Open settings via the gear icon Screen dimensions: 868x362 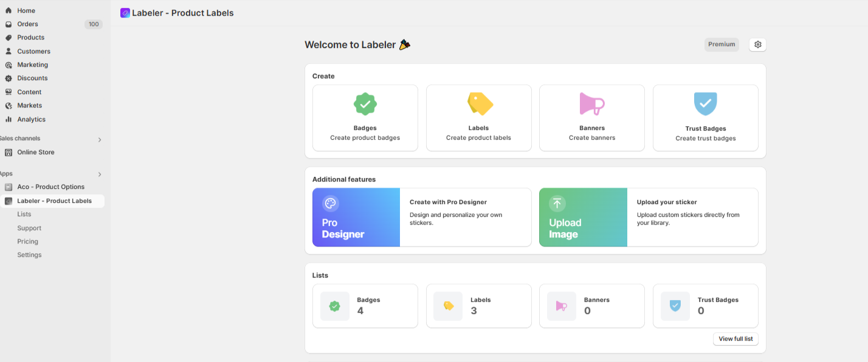[x=757, y=44]
